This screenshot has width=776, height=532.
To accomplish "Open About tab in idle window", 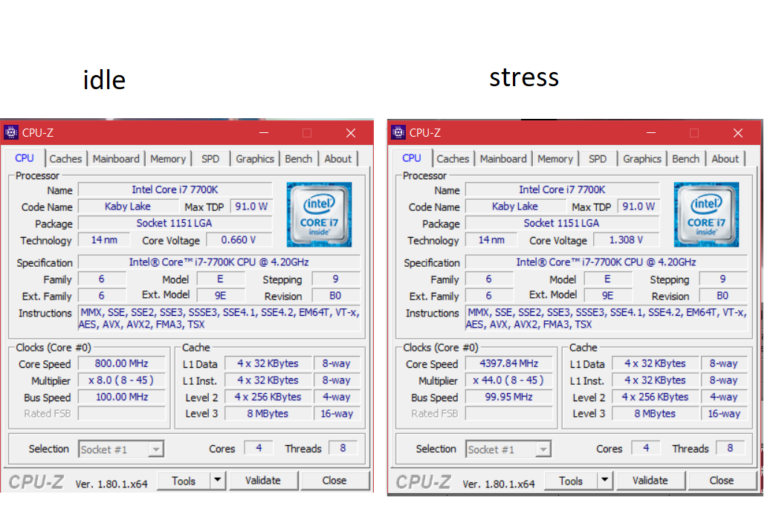I will (337, 159).
